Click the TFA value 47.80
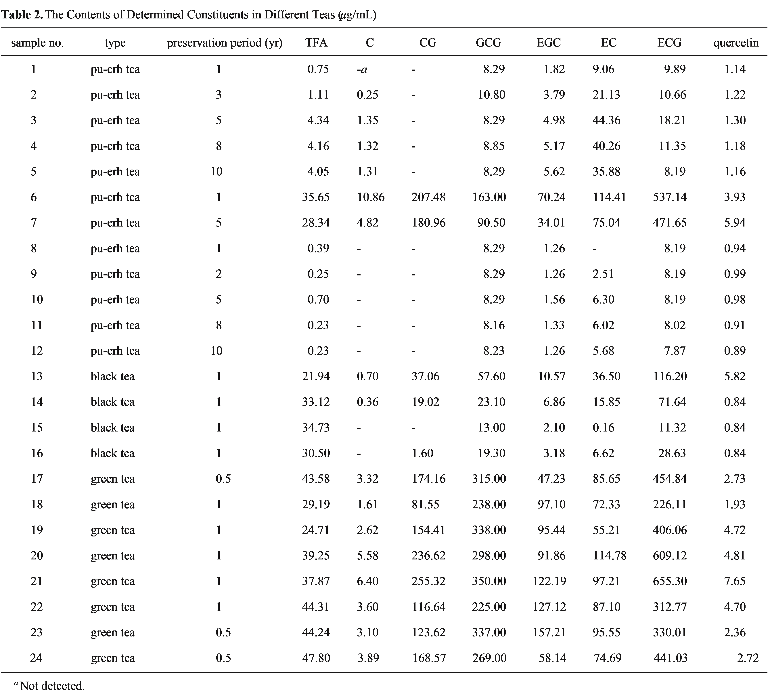The width and height of the screenshot is (770, 700). (317, 658)
